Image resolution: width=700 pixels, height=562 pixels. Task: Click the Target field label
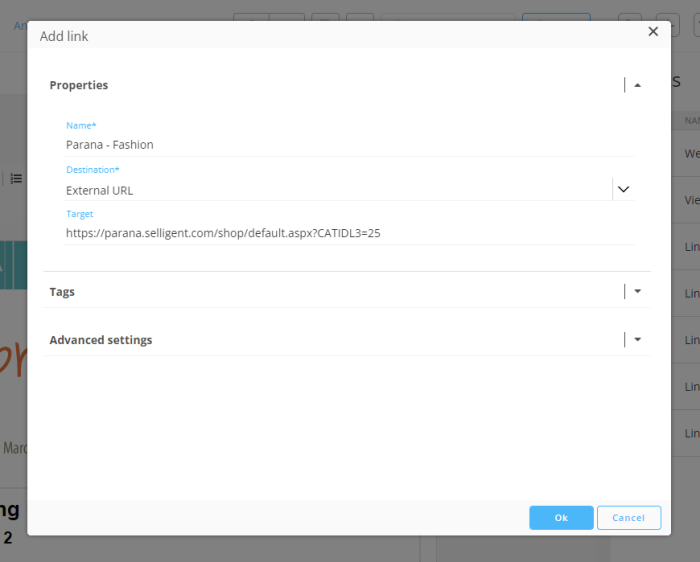(80, 214)
